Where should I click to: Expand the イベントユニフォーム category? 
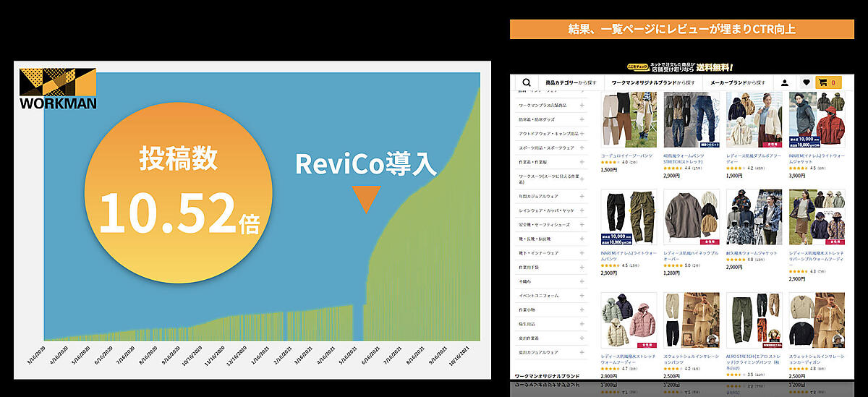pos(582,295)
